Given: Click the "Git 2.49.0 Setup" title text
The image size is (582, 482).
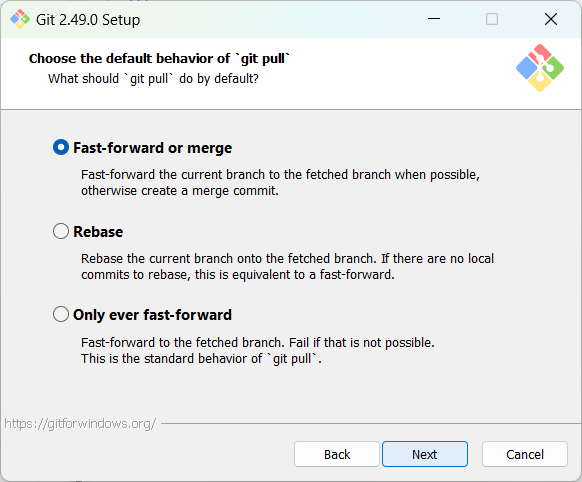Looking at the screenshot, I should pyautogui.click(x=88, y=20).
